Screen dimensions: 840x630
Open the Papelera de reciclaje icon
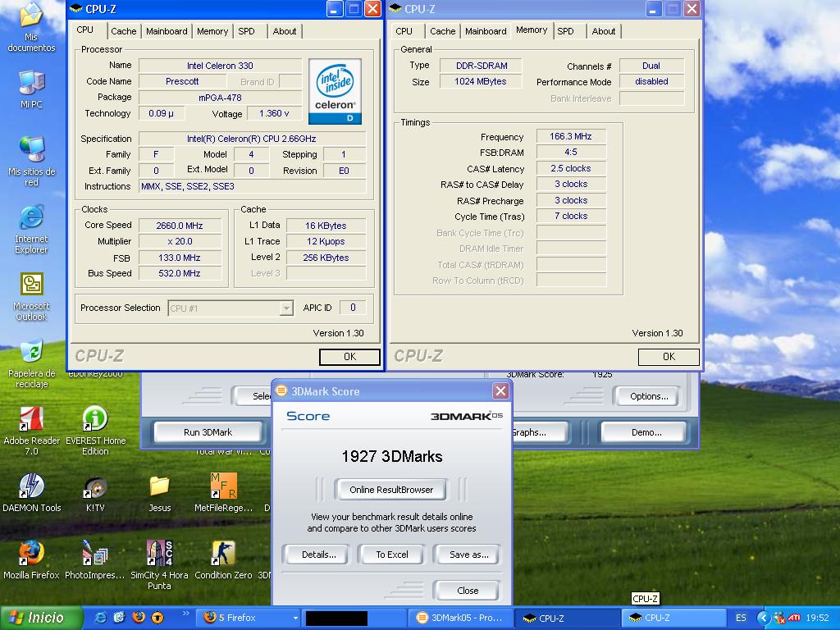point(31,352)
